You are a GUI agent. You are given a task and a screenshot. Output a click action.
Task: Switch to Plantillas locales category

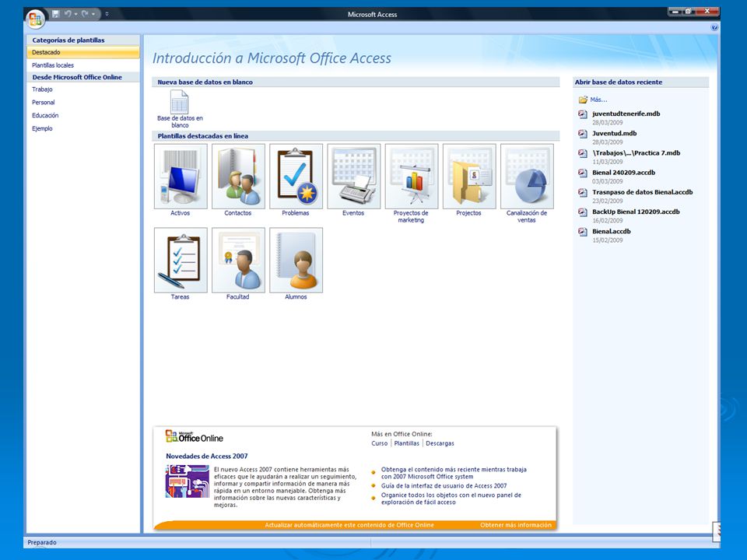tap(53, 65)
